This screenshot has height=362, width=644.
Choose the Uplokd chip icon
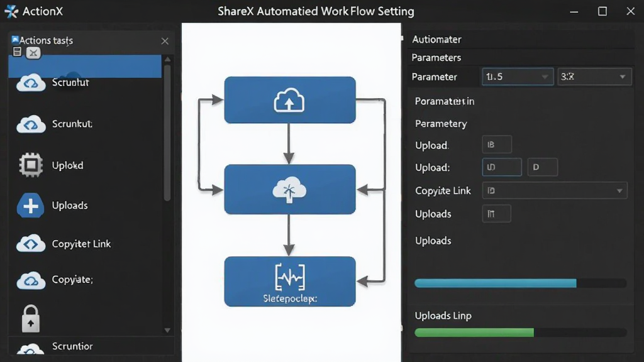(x=31, y=165)
